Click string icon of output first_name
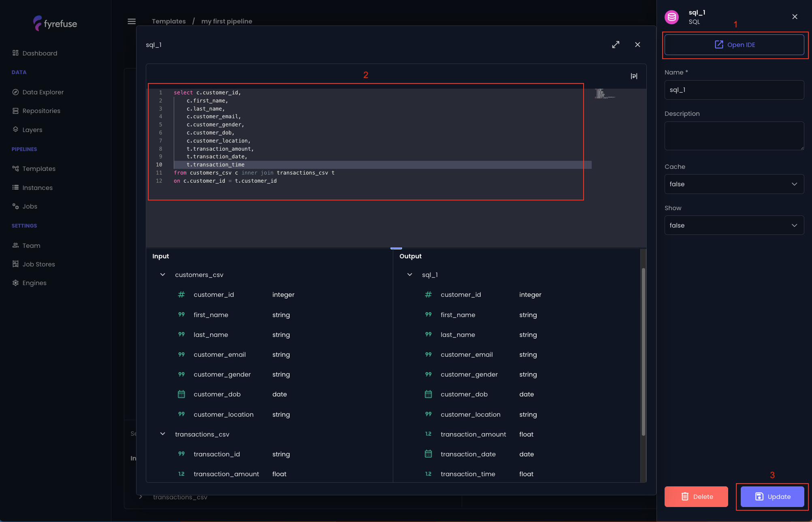Image resolution: width=812 pixels, height=522 pixels. click(x=428, y=314)
